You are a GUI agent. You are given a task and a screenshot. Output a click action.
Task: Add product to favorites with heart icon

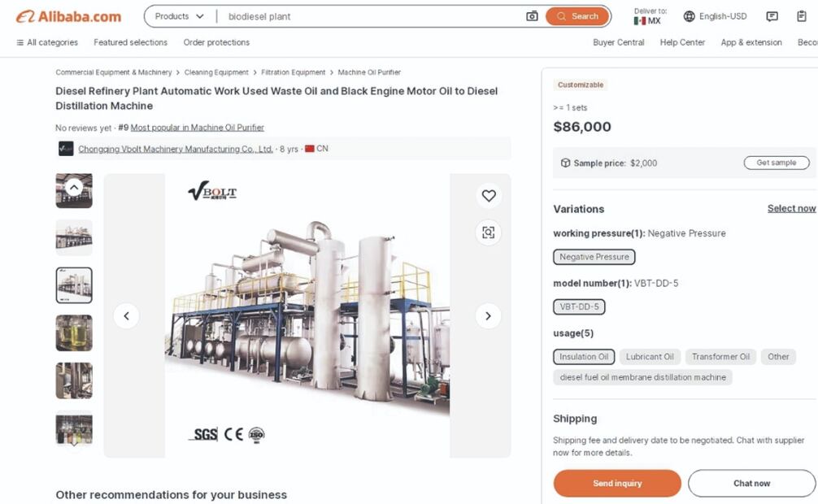pos(488,196)
